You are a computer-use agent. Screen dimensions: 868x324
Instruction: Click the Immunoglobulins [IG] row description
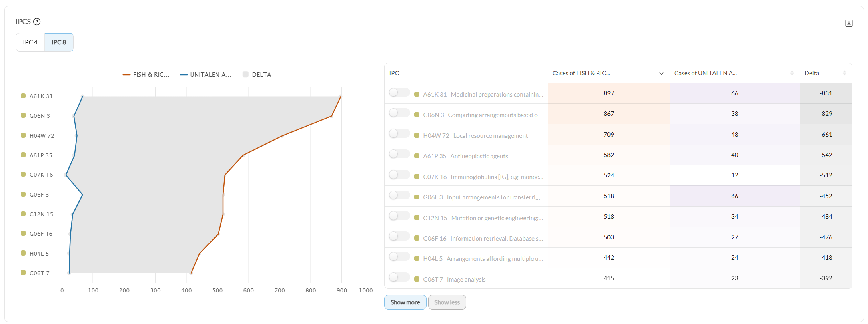(497, 177)
